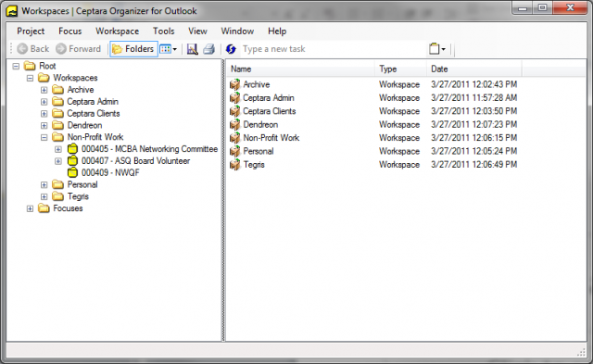This screenshot has height=364, width=593.
Task: Click the Root folder icon in tree
Action: pyautogui.click(x=30, y=66)
